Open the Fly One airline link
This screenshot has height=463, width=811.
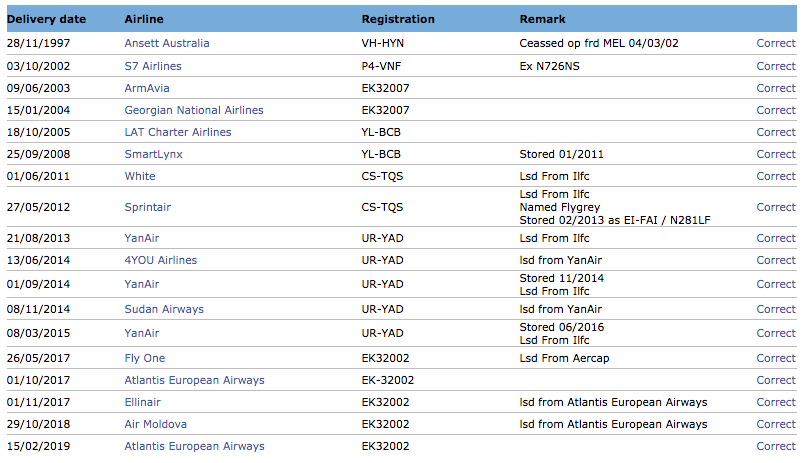coord(145,359)
